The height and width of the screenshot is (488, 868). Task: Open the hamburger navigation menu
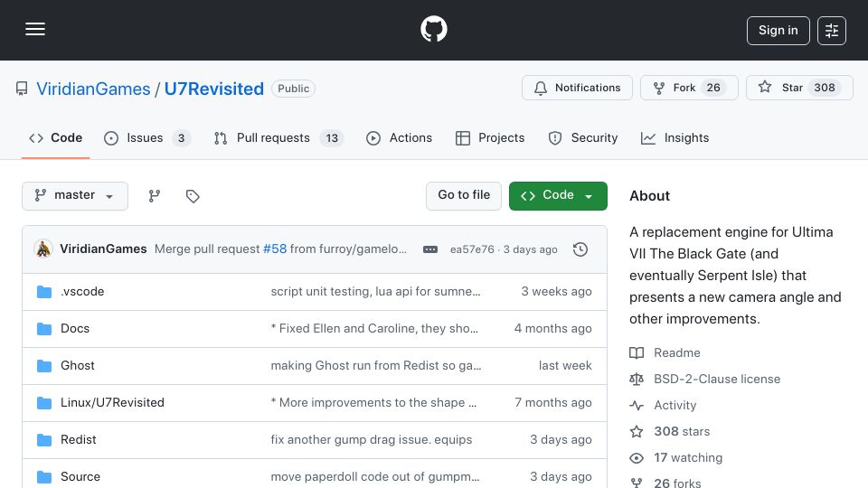click(x=35, y=29)
